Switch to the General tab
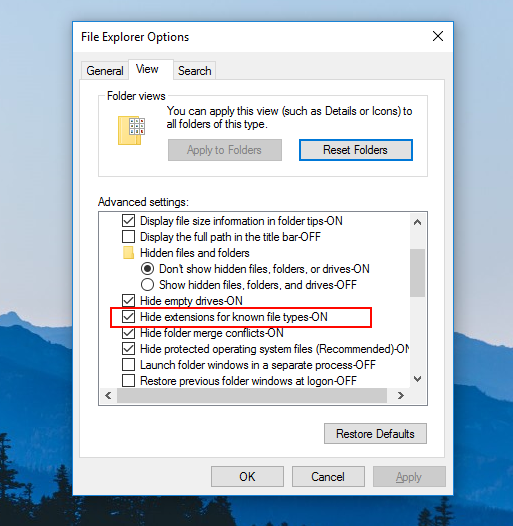The width and height of the screenshot is (513, 526). click(105, 71)
